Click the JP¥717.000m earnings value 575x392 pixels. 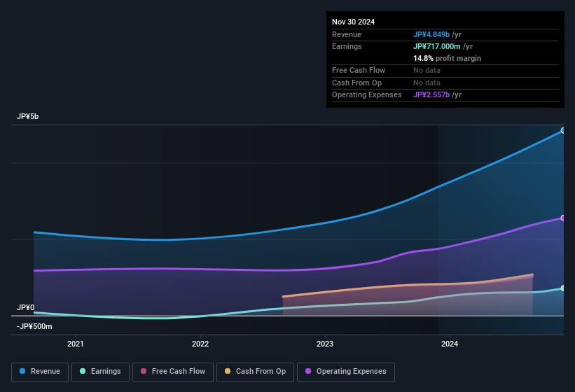pos(437,46)
